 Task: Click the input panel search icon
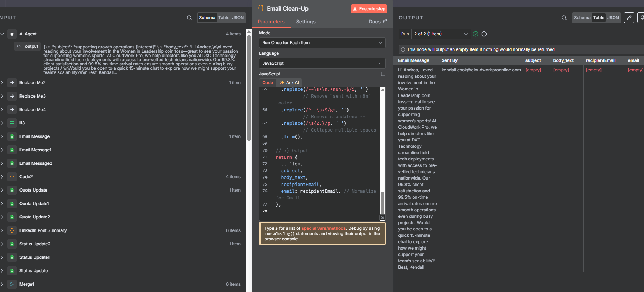pyautogui.click(x=189, y=18)
